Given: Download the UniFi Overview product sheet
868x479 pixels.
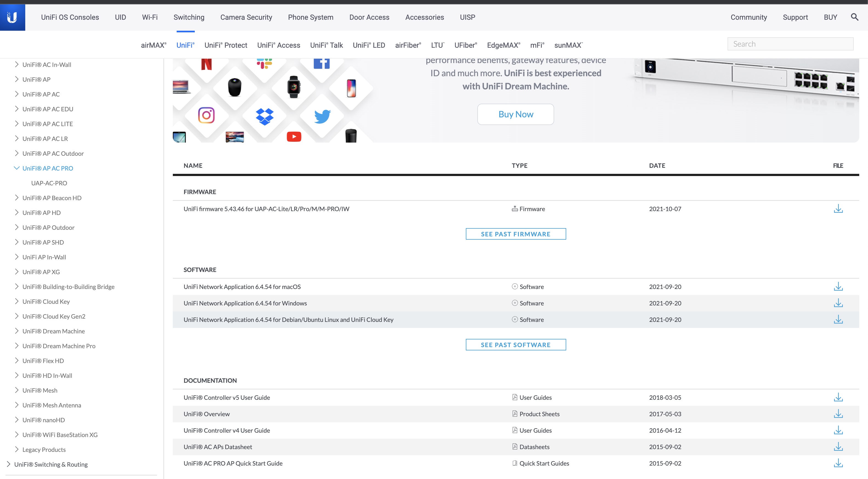Looking at the screenshot, I should [838, 414].
